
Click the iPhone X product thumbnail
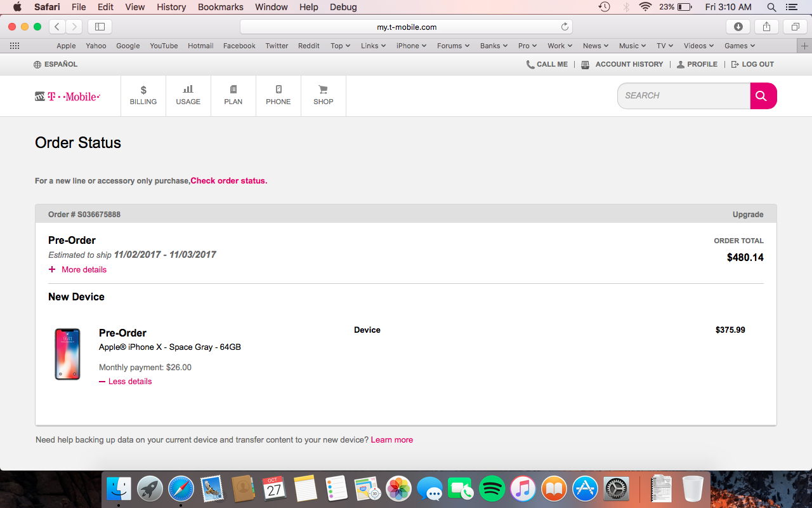pyautogui.click(x=67, y=354)
